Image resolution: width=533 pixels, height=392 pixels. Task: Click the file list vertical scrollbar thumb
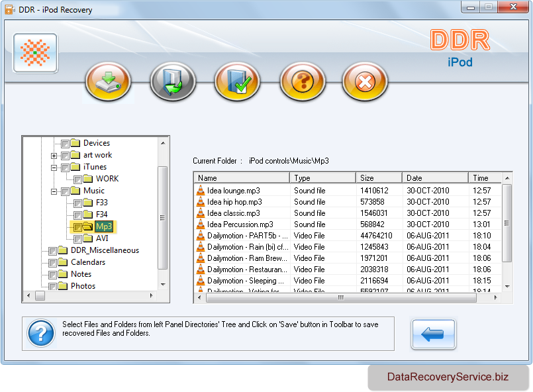(507, 223)
